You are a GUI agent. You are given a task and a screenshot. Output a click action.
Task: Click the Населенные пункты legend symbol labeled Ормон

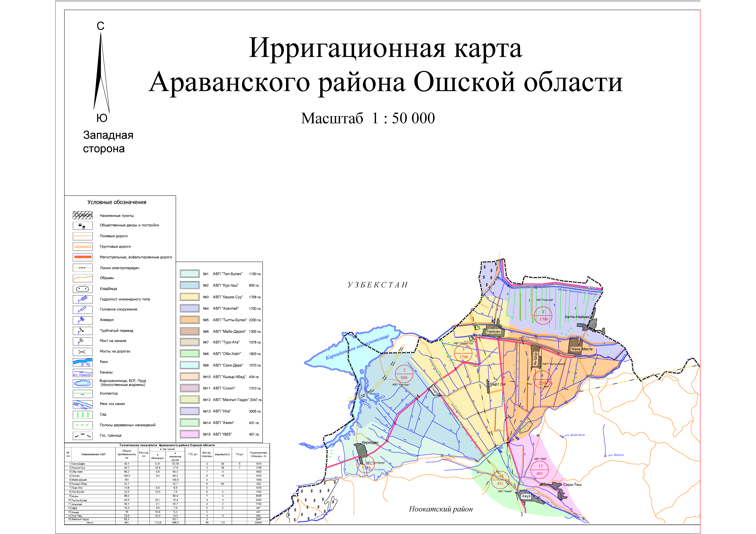(x=83, y=215)
